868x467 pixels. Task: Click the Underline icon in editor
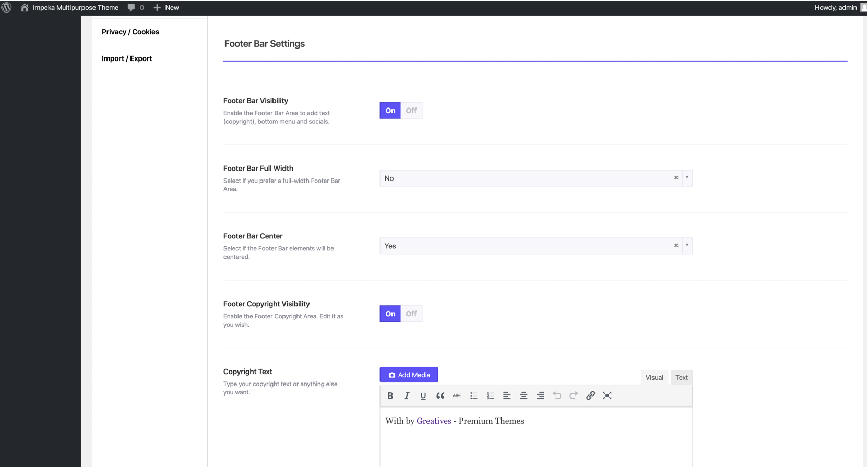423,396
